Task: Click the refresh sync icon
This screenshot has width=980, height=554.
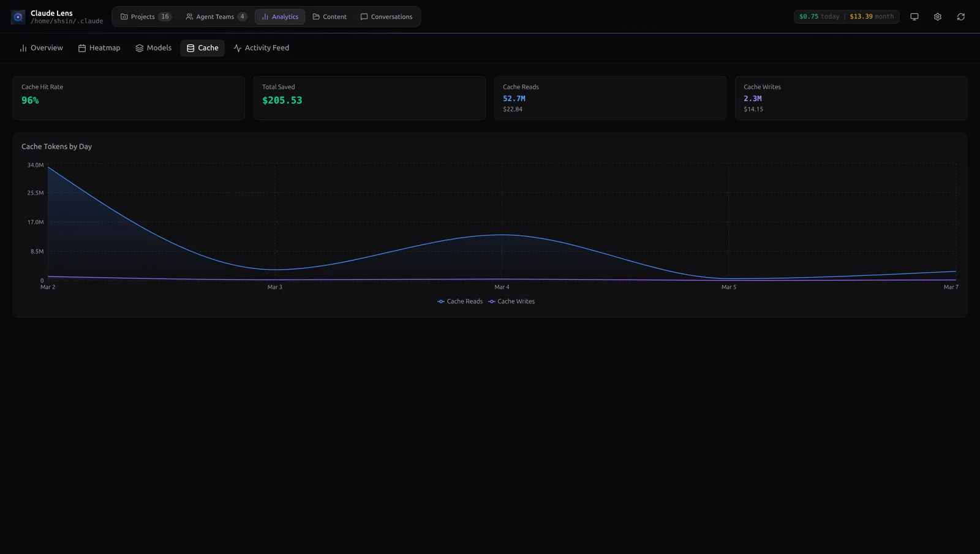Action: [960, 17]
